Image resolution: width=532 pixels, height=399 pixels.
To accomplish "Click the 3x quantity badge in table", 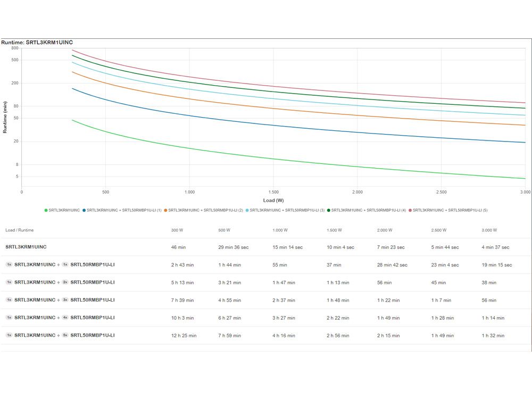I will click(x=65, y=300).
